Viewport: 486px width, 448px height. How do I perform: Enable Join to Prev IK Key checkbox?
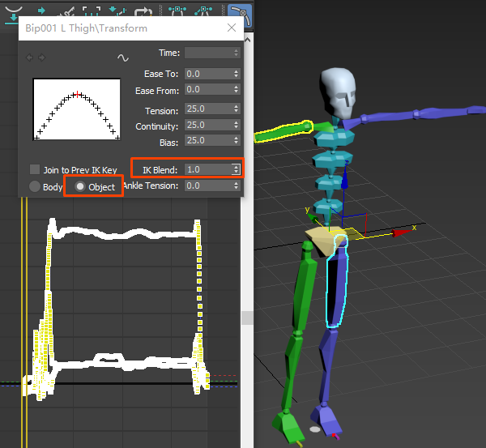click(x=35, y=170)
